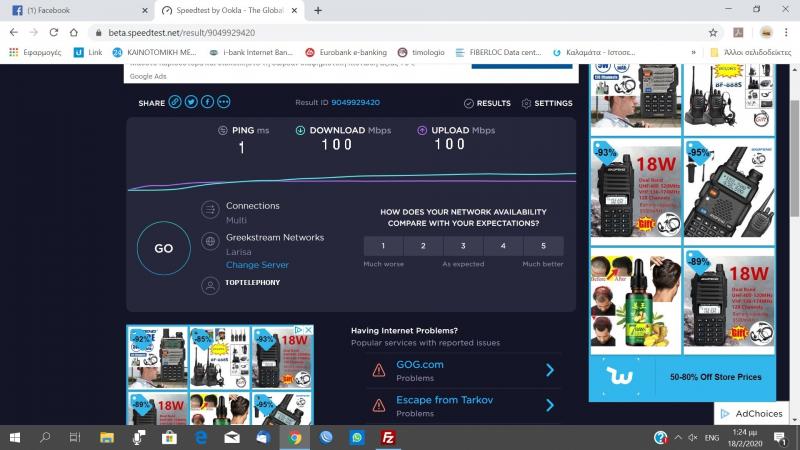
Task: Open the Chrome three-dot menu
Action: click(786, 33)
